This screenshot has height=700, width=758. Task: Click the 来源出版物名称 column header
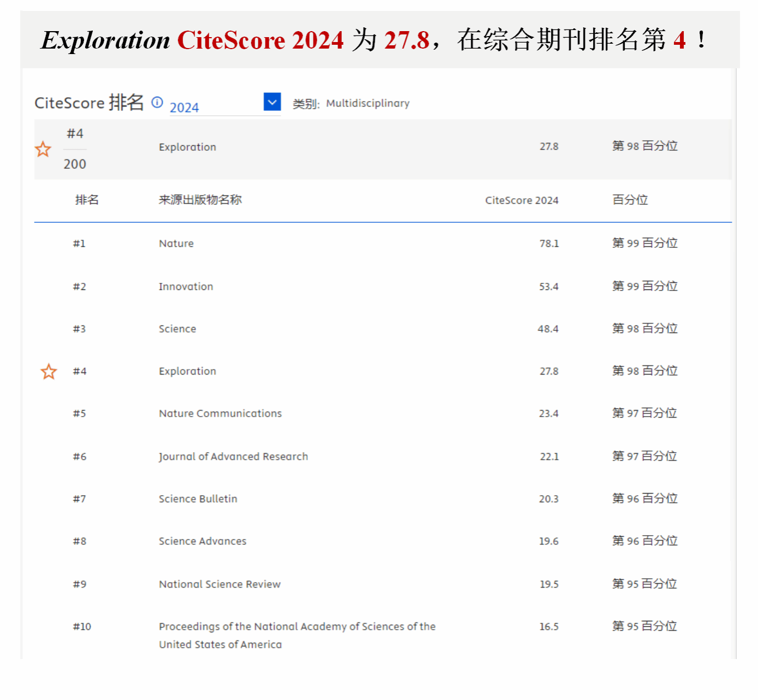point(200,200)
